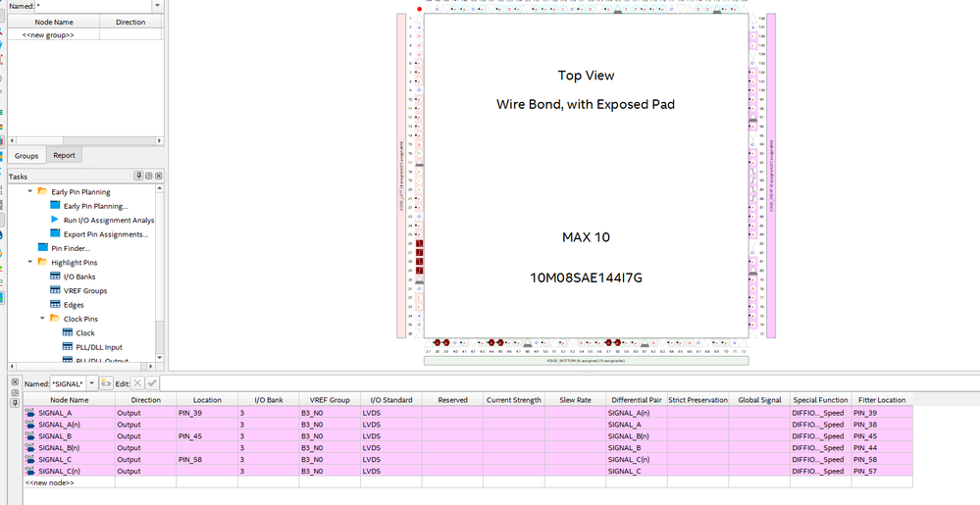The width and height of the screenshot is (980, 505).
Task: Click the table icon for Edges highlight
Action: click(x=55, y=304)
